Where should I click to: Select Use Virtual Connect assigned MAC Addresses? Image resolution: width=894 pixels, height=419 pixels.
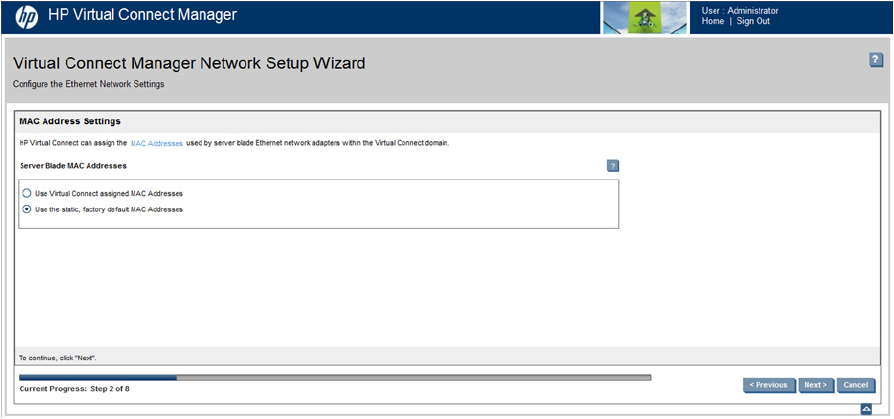[27, 193]
